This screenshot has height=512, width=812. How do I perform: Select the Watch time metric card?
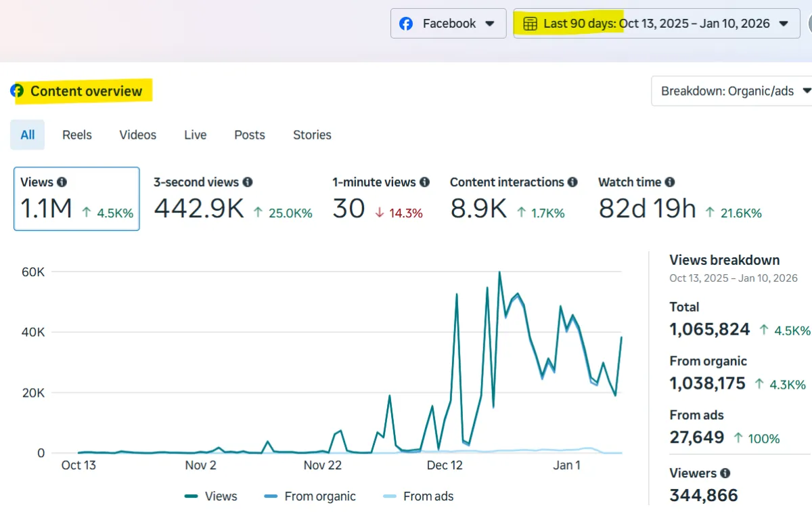[679, 200]
